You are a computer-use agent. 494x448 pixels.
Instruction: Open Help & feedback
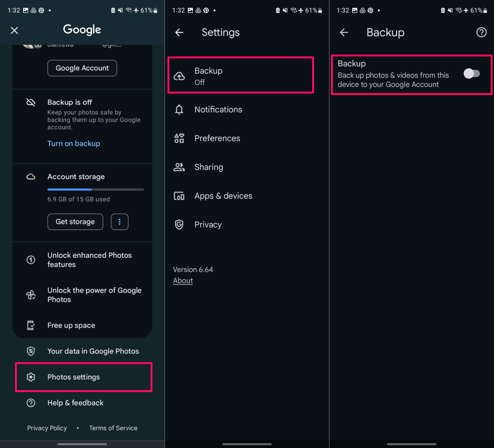75,403
